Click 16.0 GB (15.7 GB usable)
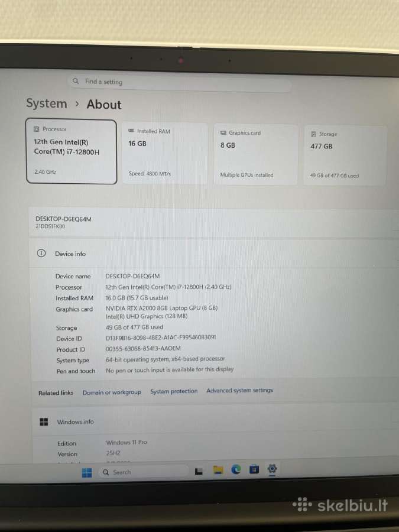 tap(137, 297)
